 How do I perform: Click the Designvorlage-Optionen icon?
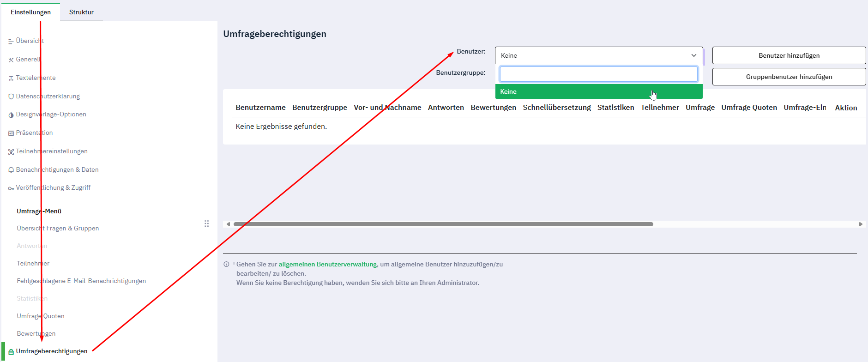(11, 115)
